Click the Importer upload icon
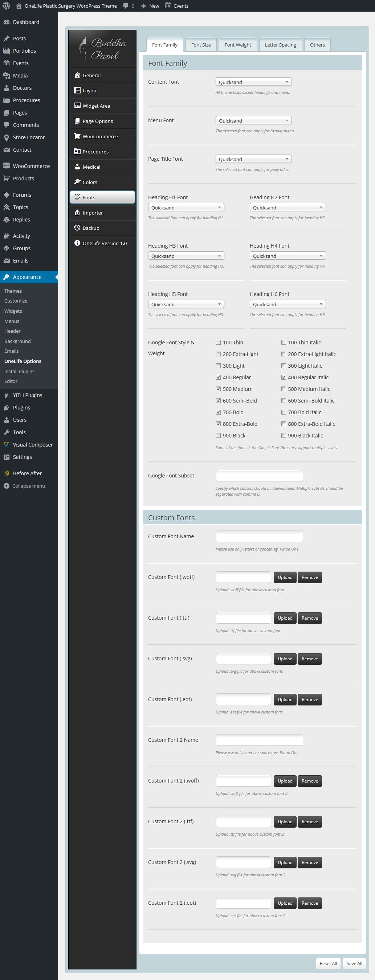Screen dimensions: 375x980 (77, 213)
